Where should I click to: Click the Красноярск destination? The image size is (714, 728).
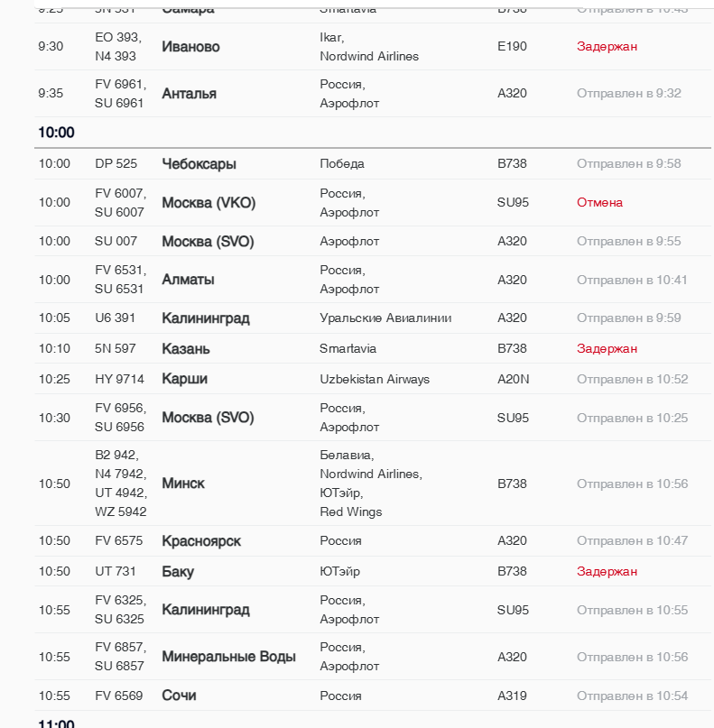click(x=201, y=541)
